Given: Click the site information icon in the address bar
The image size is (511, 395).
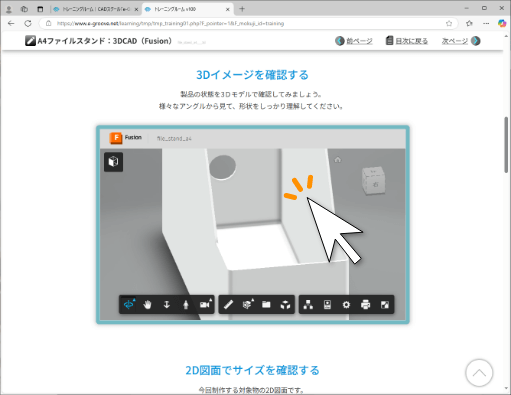Looking at the screenshot, I should pos(49,23).
